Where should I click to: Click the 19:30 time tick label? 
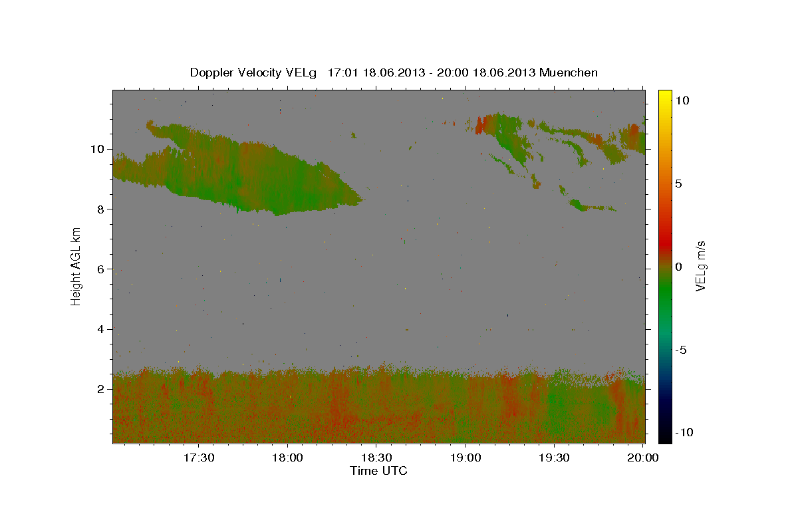tap(554, 458)
